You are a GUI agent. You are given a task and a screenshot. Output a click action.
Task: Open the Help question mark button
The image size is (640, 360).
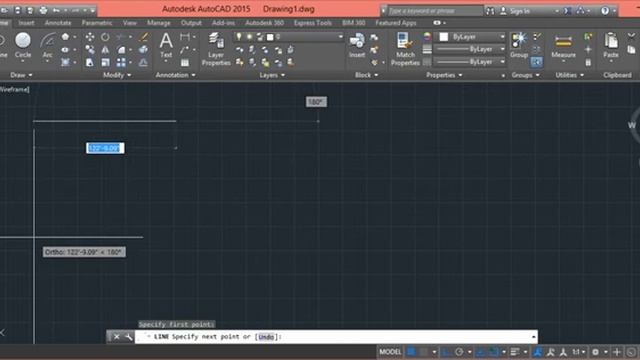click(605, 11)
